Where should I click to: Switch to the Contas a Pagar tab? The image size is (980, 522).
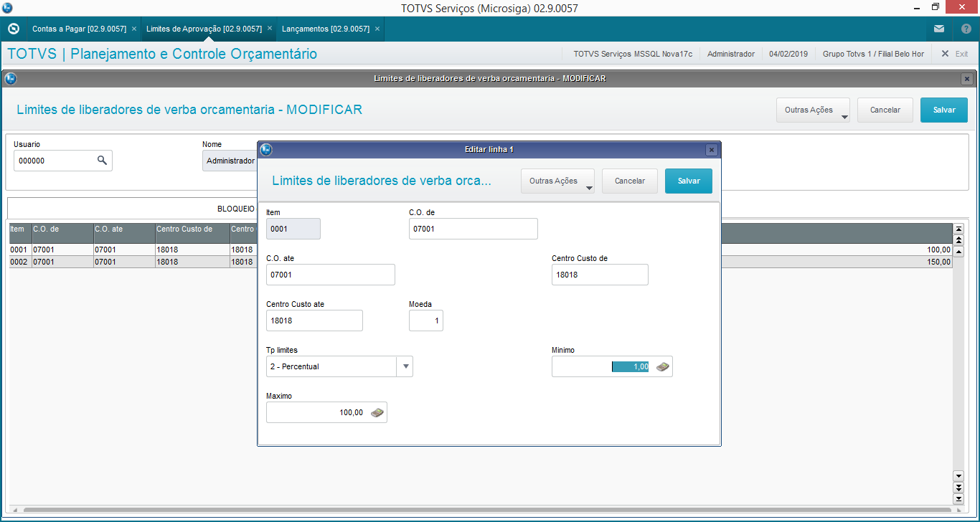(79, 29)
